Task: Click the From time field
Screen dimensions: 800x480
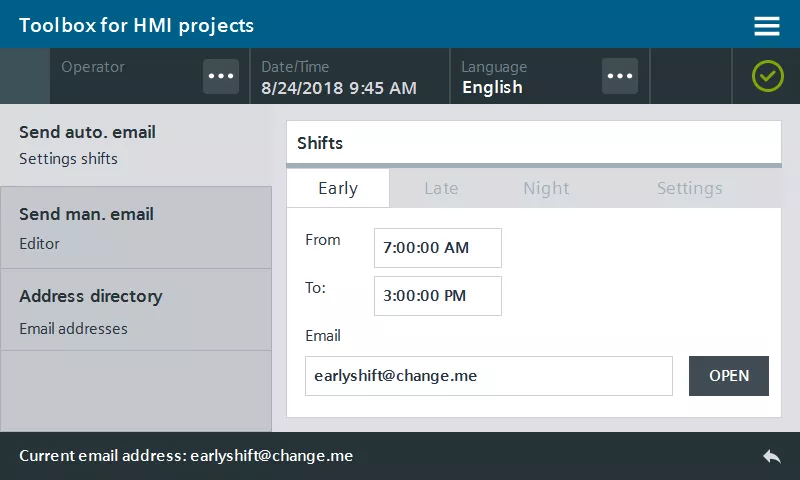Action: click(437, 248)
